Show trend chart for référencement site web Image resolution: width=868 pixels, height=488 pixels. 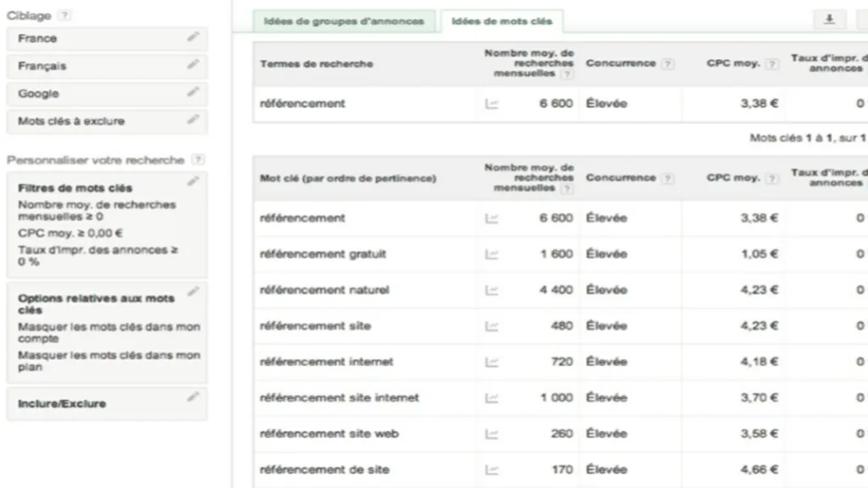[x=492, y=434]
